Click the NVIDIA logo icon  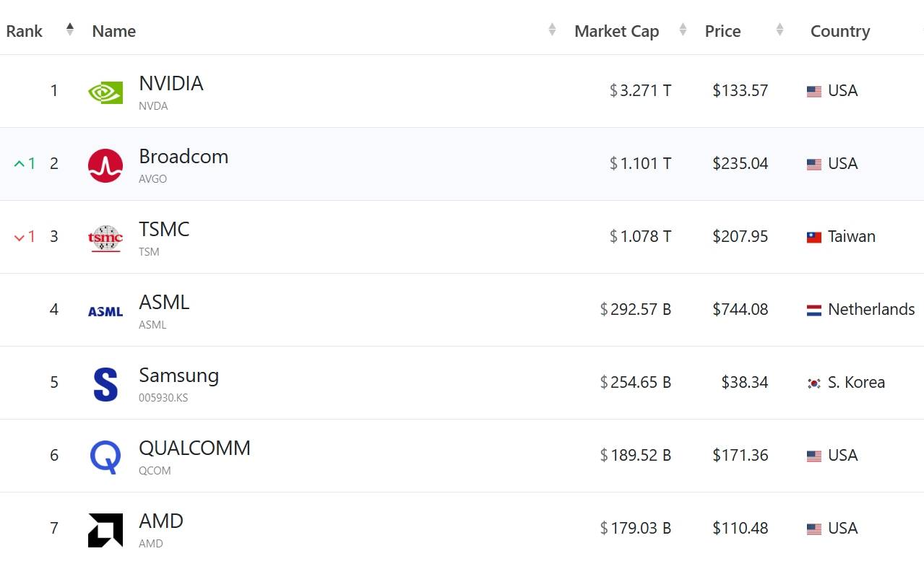coord(105,92)
